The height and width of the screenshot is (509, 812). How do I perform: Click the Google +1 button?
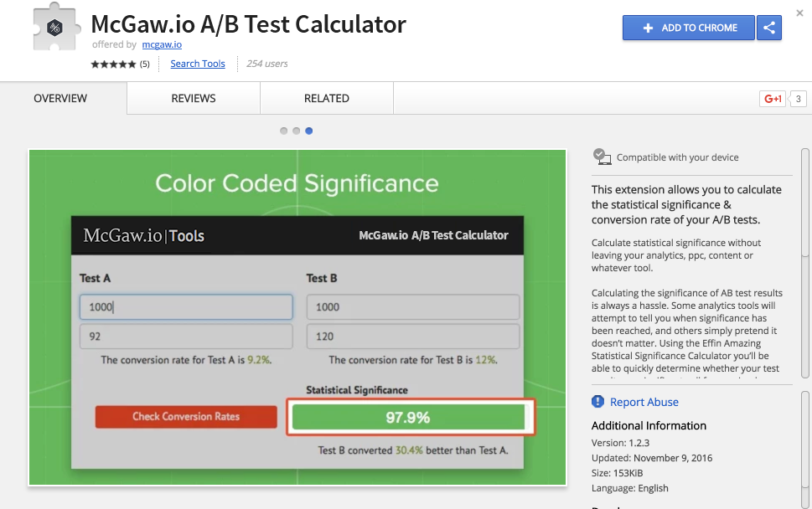click(773, 99)
